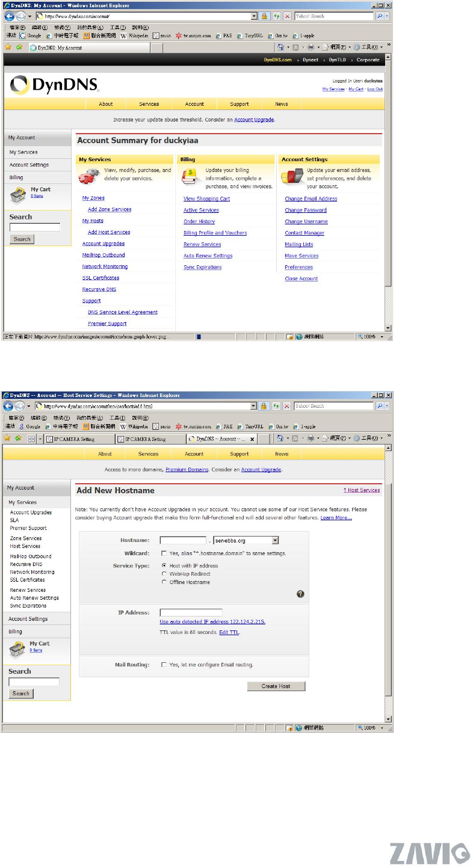Open address bar dropdown in Host Service window
The height and width of the screenshot is (868, 473).
point(253,406)
